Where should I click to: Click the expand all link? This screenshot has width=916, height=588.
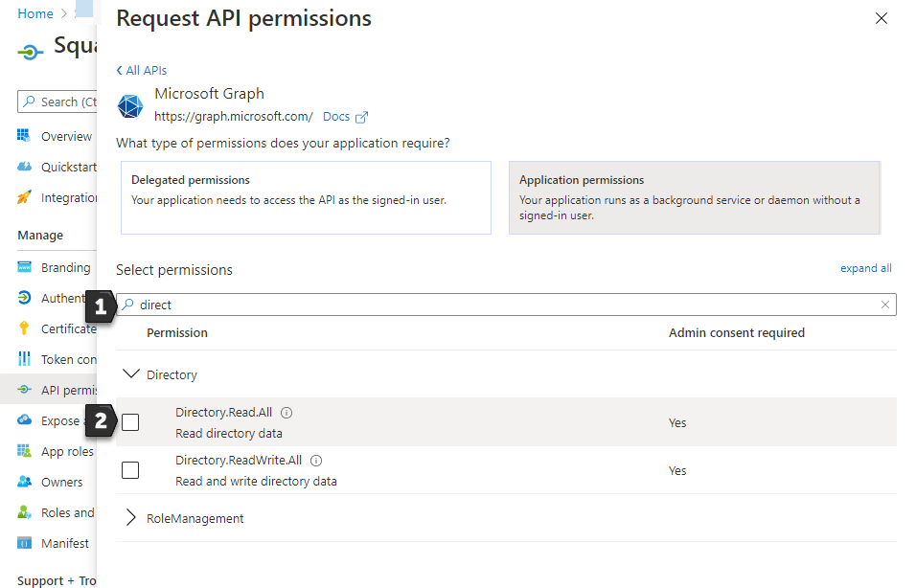866,268
